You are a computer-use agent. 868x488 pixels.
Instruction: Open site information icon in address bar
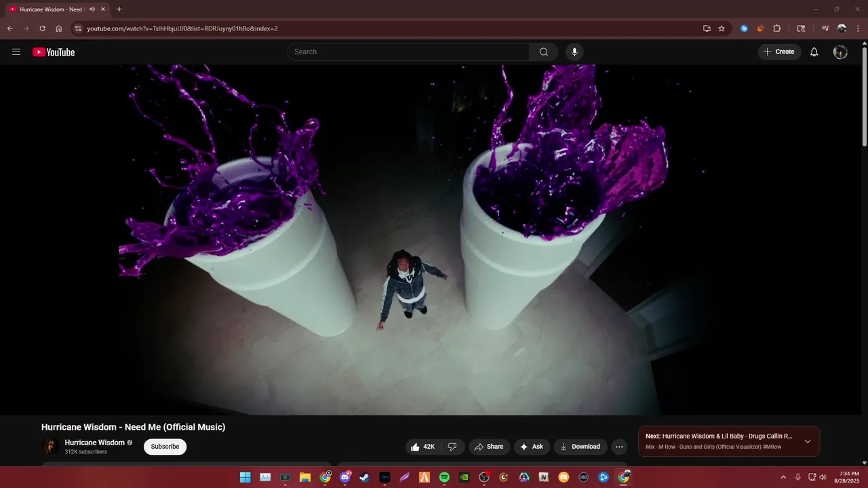(78, 28)
